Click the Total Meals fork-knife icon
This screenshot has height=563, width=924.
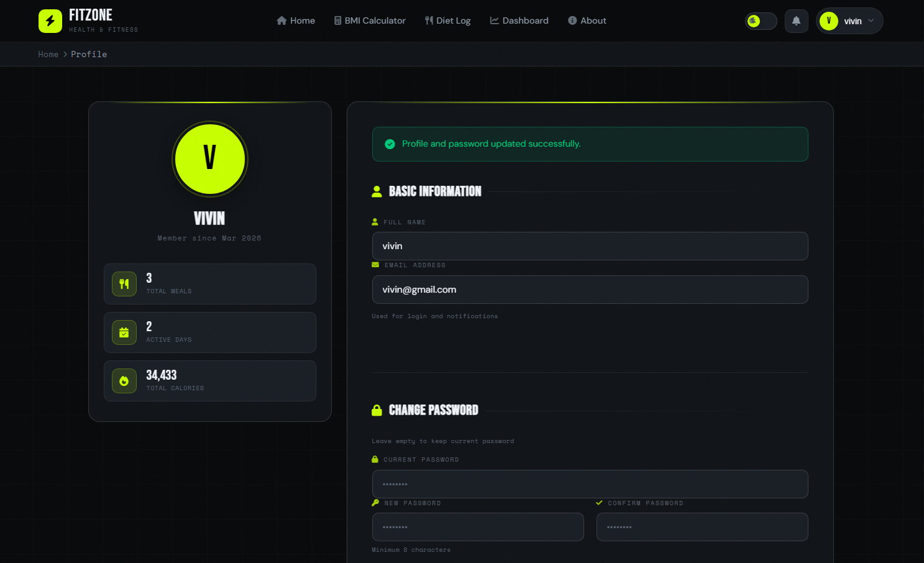[x=124, y=284]
